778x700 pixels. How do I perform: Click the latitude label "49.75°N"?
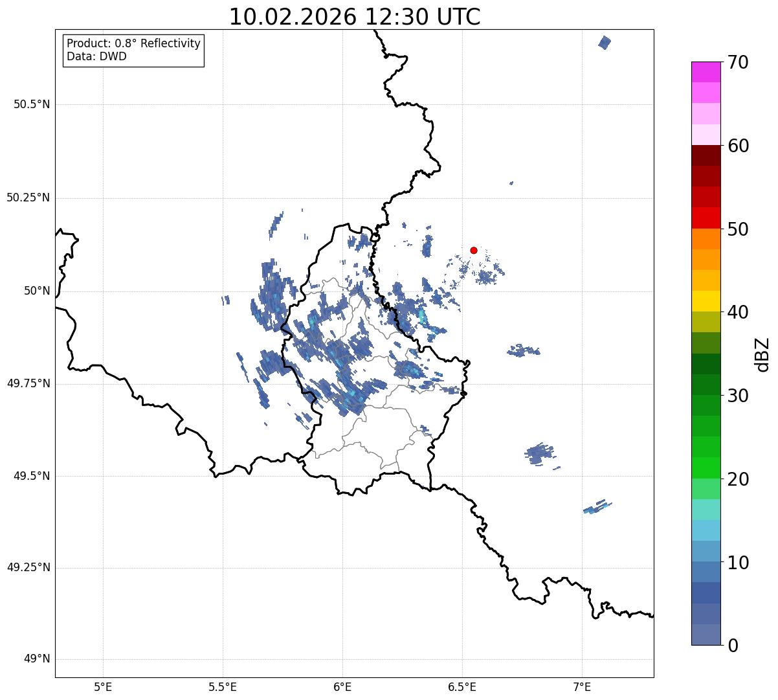click(x=28, y=383)
